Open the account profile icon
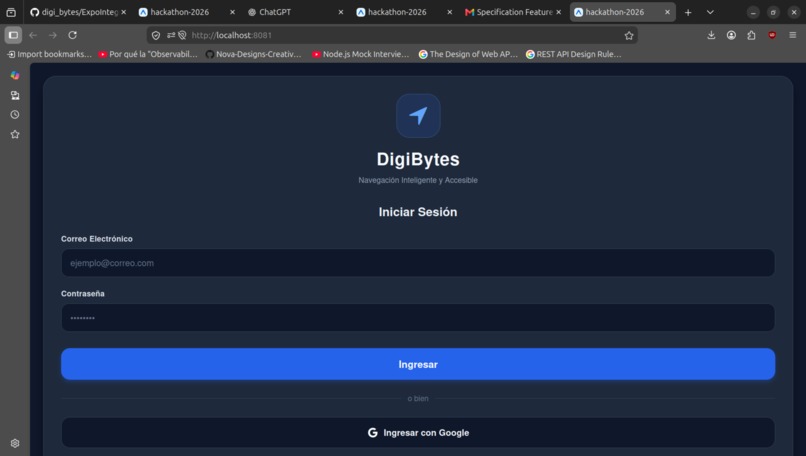This screenshot has height=456, width=806. 731,35
